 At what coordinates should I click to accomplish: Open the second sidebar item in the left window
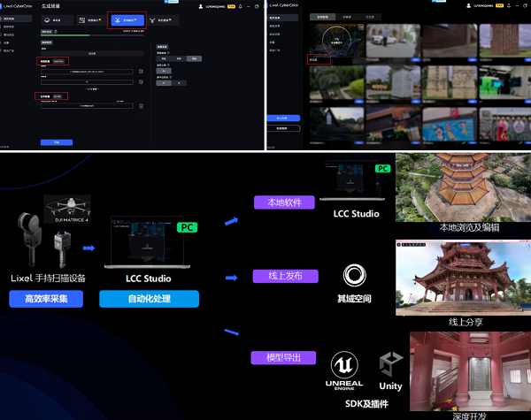[9, 27]
